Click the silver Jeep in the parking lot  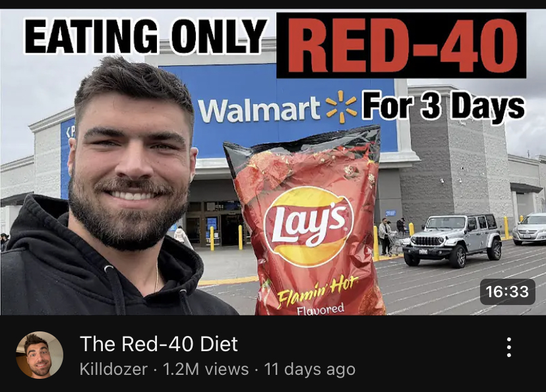452,240
